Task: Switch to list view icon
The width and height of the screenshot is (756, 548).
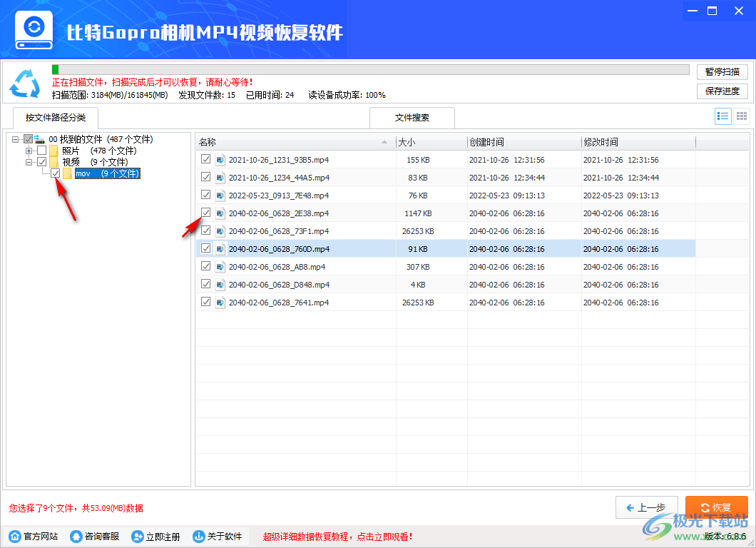Action: pos(722,116)
